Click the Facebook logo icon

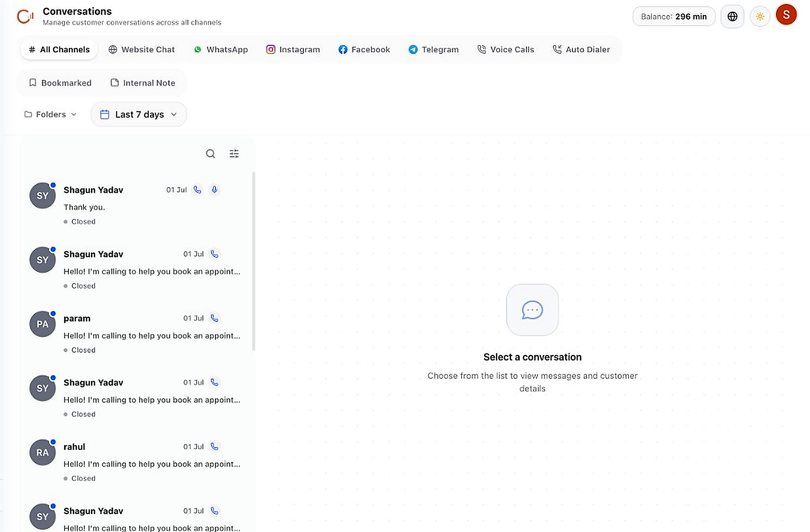point(343,49)
